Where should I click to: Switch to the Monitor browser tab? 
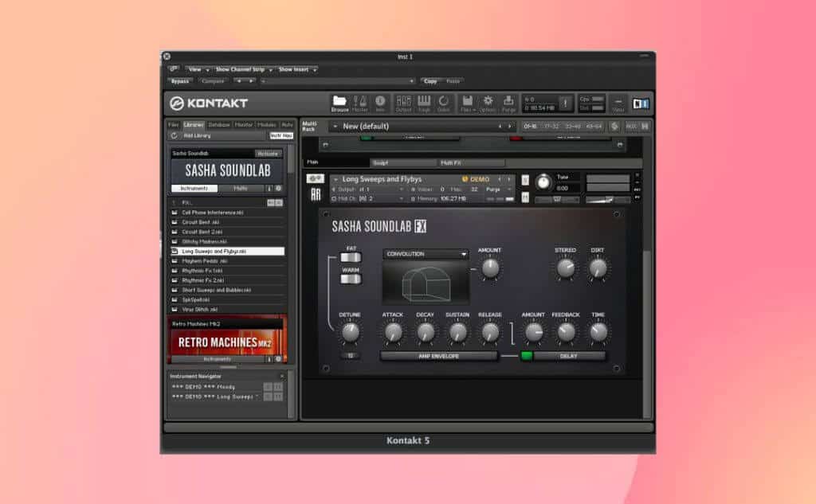point(243,125)
